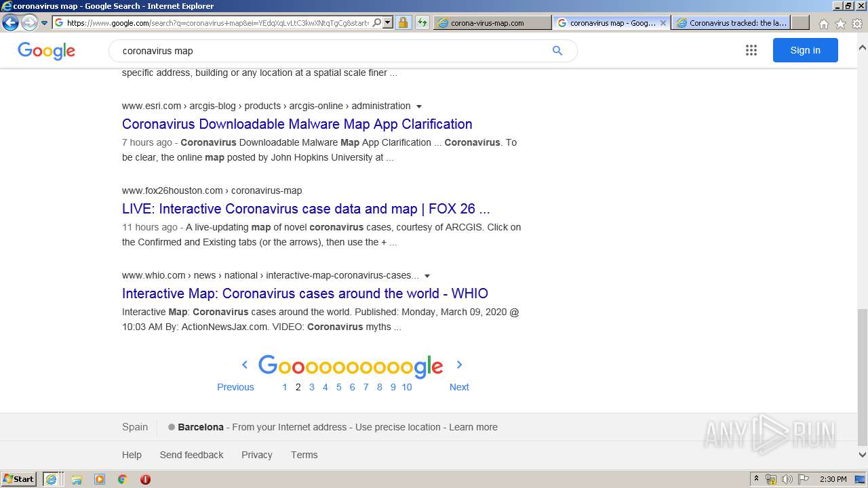The image size is (868, 488).
Task: Click the blue Google search magnifier icon
Action: pos(557,51)
